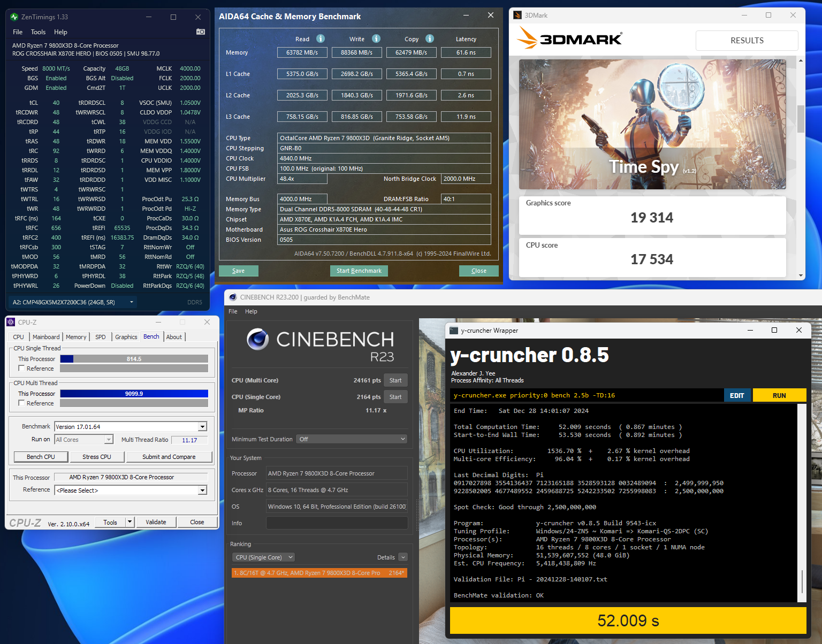
Task: Click the Graphics score 19 314 in 3DMark
Action: 652,218
